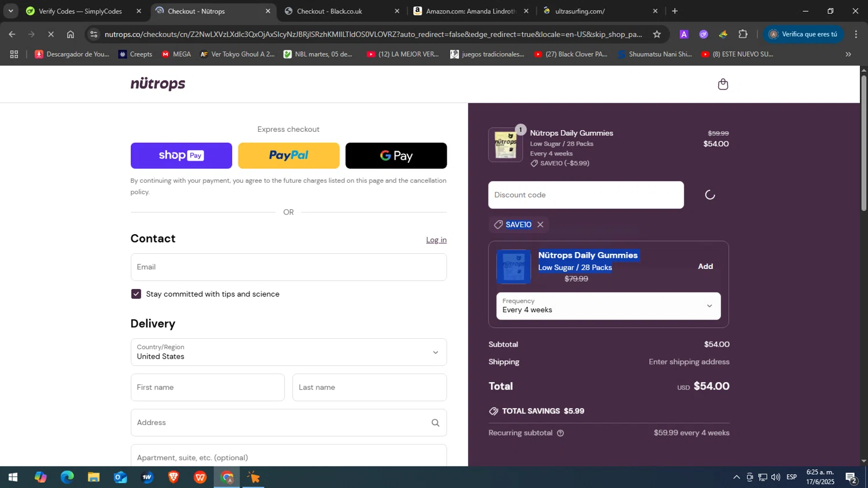Open Copilot from taskbar

(x=41, y=478)
